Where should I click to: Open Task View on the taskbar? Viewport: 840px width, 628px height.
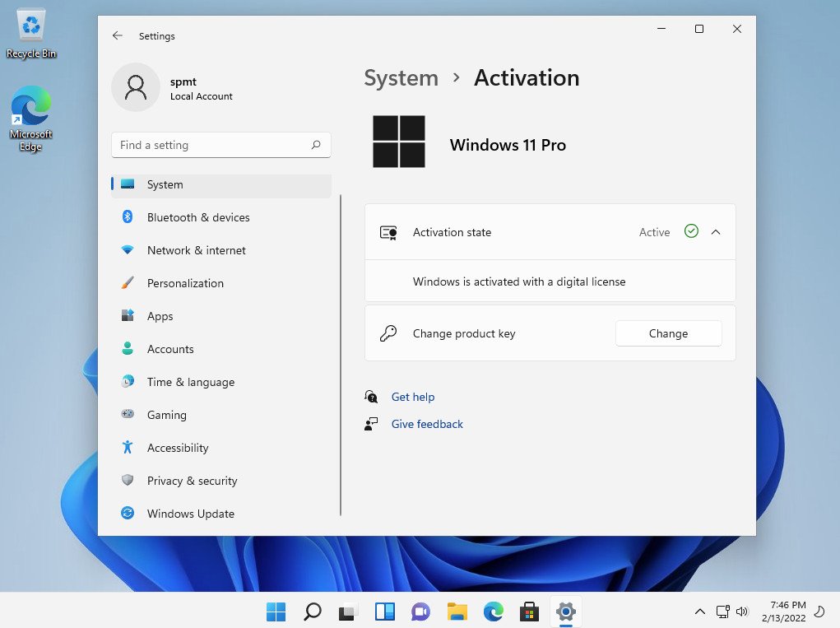(348, 612)
